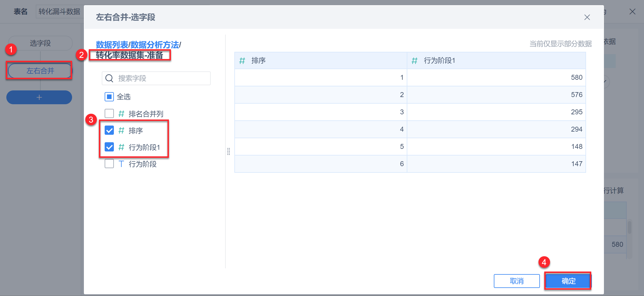Viewport: 644px width, 296px height.
Task: Click the 取消 button
Action: (517, 281)
